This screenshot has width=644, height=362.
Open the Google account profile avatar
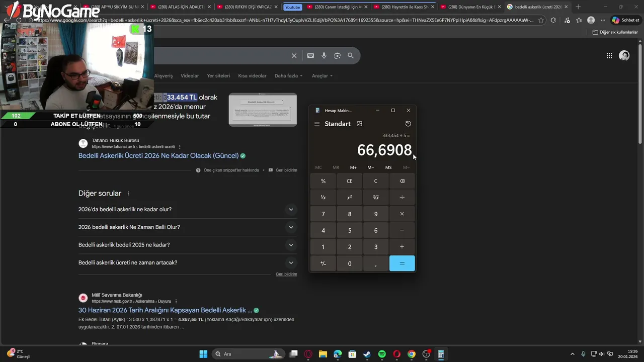[x=624, y=56]
